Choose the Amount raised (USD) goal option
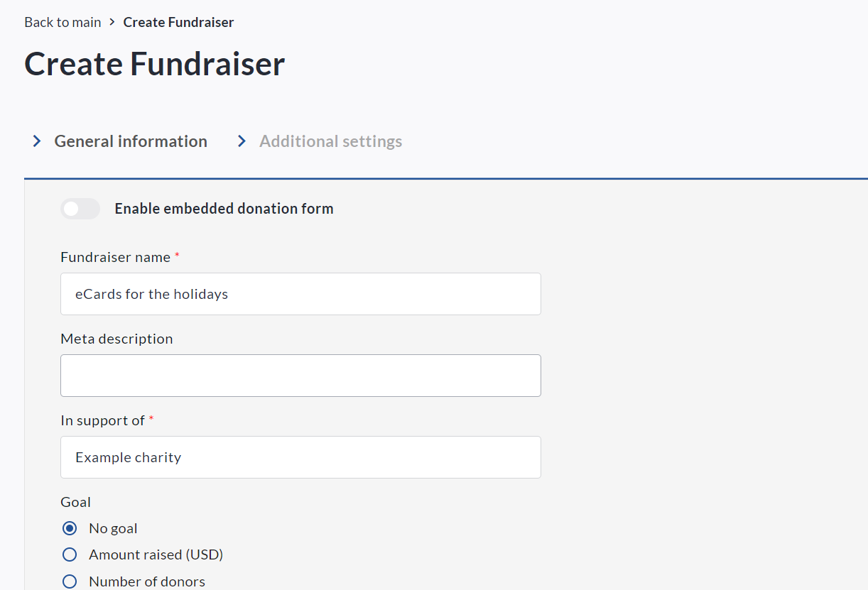 tap(70, 555)
